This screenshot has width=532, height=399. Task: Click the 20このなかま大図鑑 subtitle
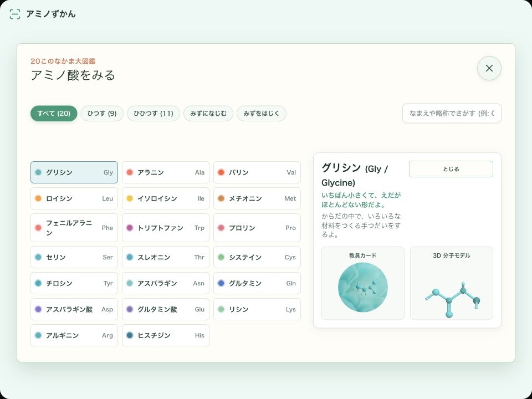tap(63, 62)
